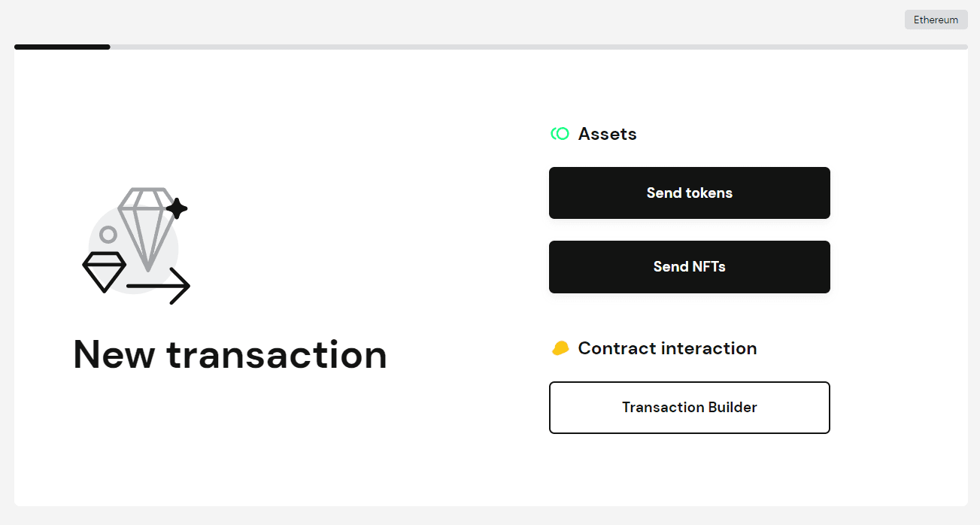Click the word "New" in the title
980x525 pixels.
114,354
